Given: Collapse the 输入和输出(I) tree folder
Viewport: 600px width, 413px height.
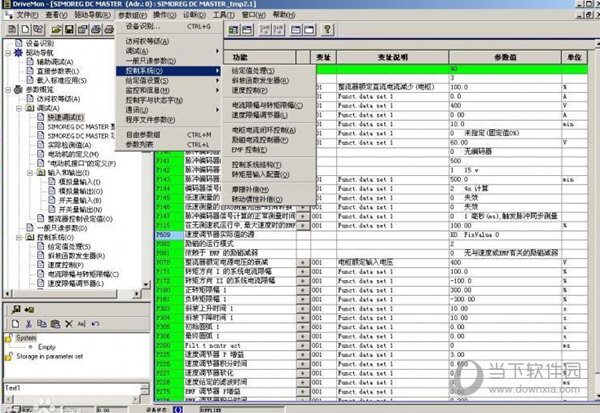Looking at the screenshot, I should point(29,173).
